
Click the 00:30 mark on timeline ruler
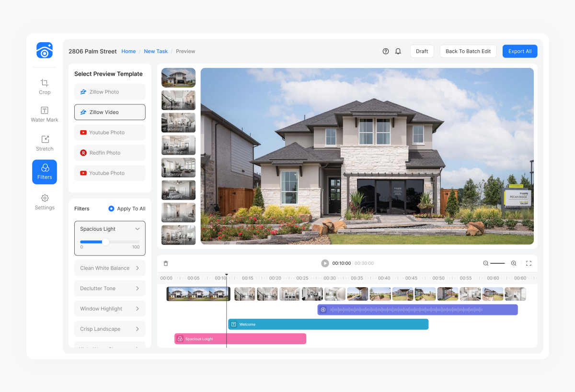(x=329, y=278)
